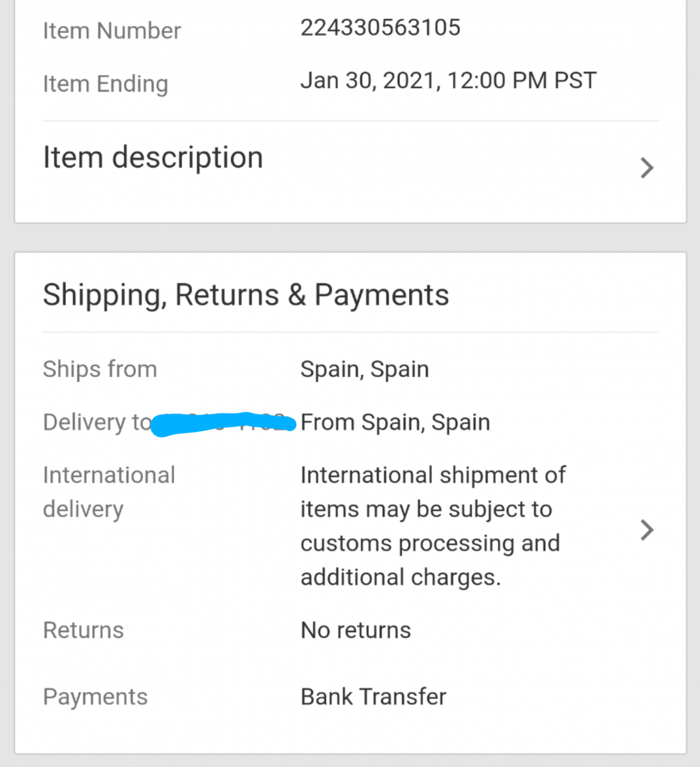Tap the Payments label
This screenshot has height=767, width=700.
click(x=95, y=697)
